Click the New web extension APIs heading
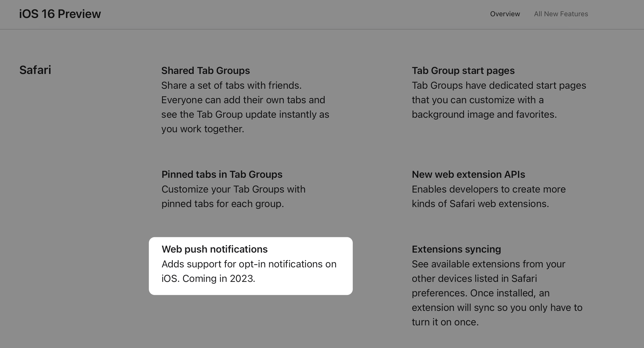 point(468,174)
